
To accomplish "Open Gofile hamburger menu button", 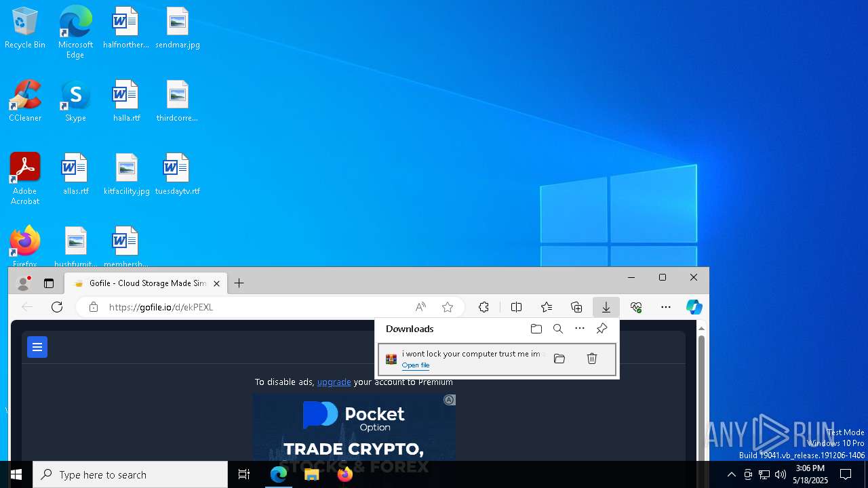I will pos(37,347).
